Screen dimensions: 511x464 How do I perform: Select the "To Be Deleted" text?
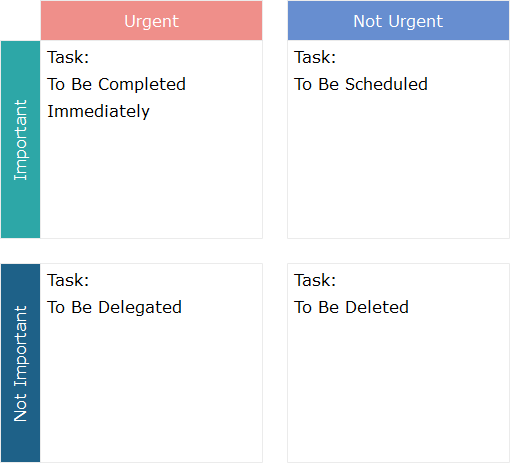pos(351,307)
